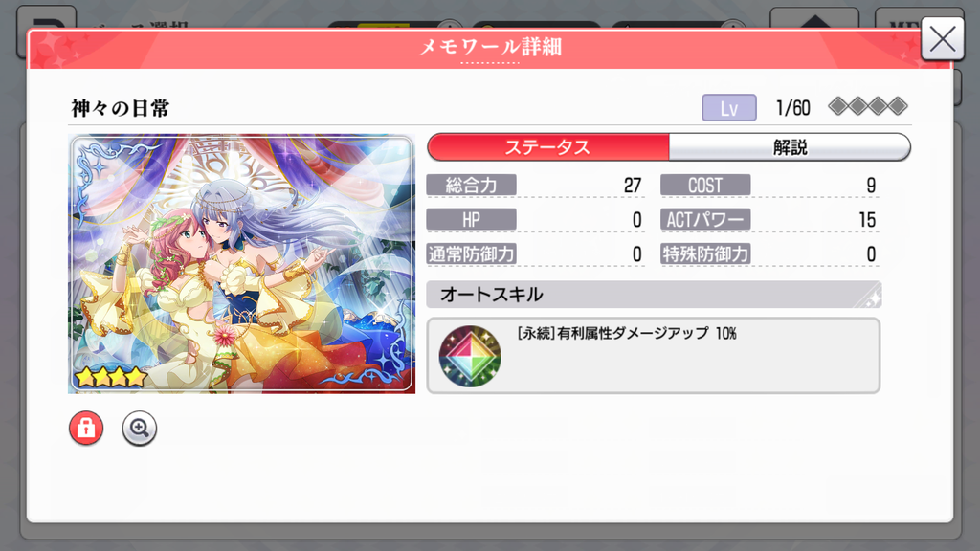Select the 総合力 stat label
The image size is (980, 551).
(x=471, y=185)
